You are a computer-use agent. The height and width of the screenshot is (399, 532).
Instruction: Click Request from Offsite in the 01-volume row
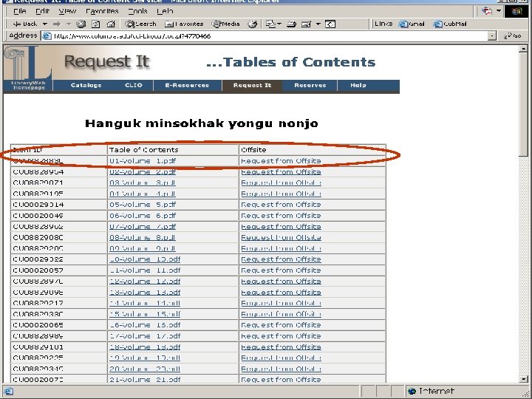coord(281,161)
